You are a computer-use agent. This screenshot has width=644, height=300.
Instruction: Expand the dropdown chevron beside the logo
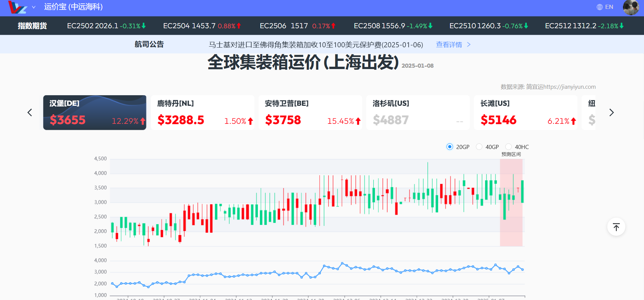34,7
